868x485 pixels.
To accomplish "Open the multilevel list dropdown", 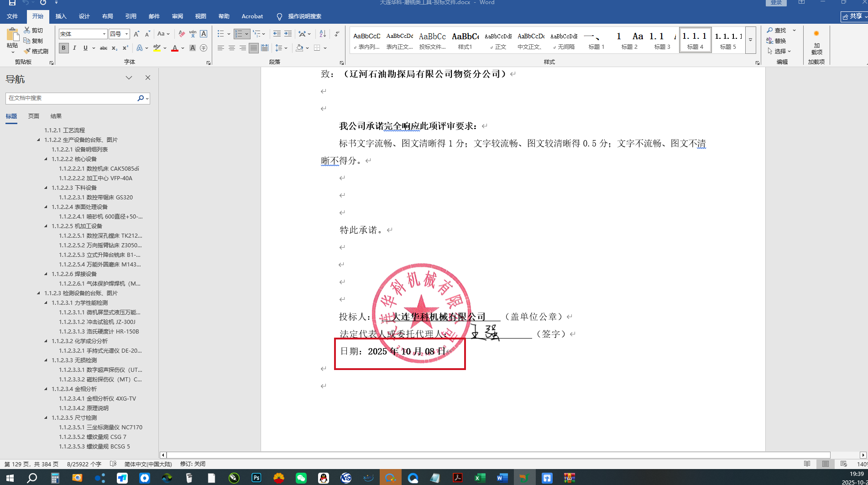I will coord(259,34).
